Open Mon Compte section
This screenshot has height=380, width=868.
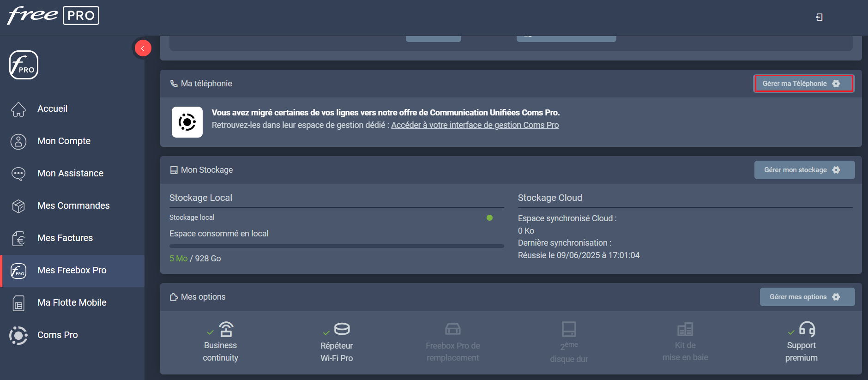click(64, 141)
